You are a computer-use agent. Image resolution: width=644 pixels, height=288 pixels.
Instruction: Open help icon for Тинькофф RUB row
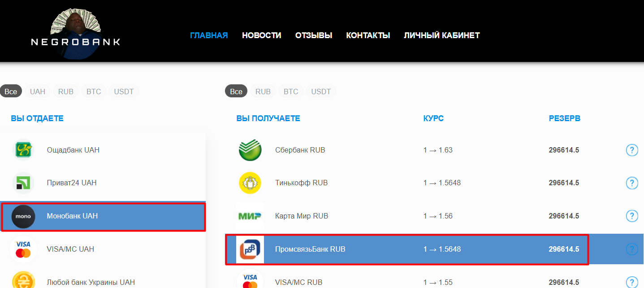(631, 183)
